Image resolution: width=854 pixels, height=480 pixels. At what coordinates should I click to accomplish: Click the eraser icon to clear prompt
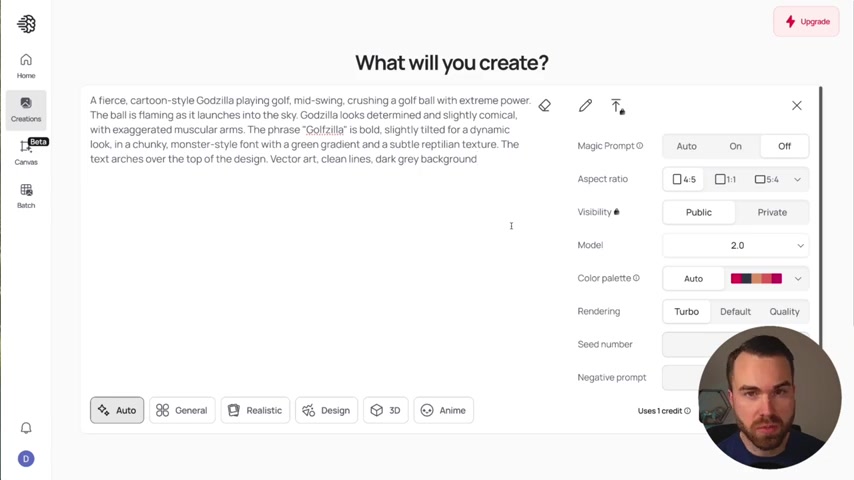click(x=545, y=106)
